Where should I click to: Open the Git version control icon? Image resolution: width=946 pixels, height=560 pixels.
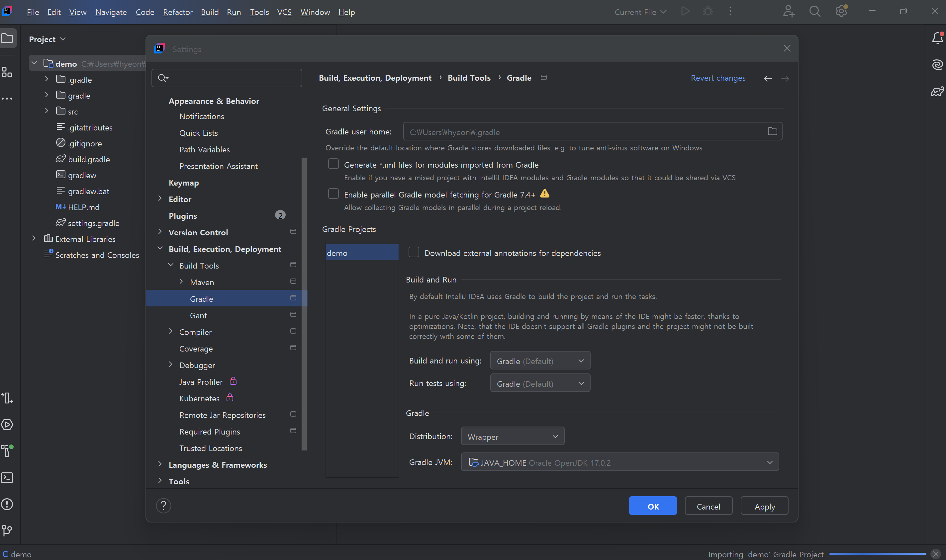[x=7, y=530]
